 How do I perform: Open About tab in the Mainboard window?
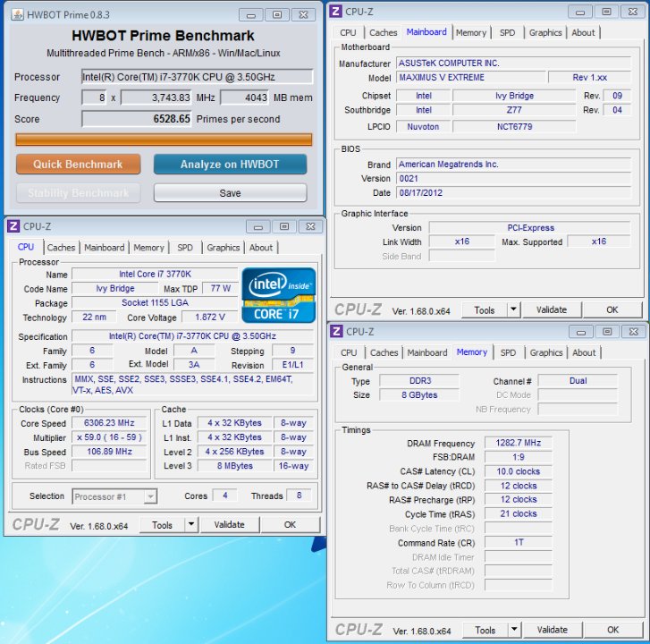pos(583,33)
